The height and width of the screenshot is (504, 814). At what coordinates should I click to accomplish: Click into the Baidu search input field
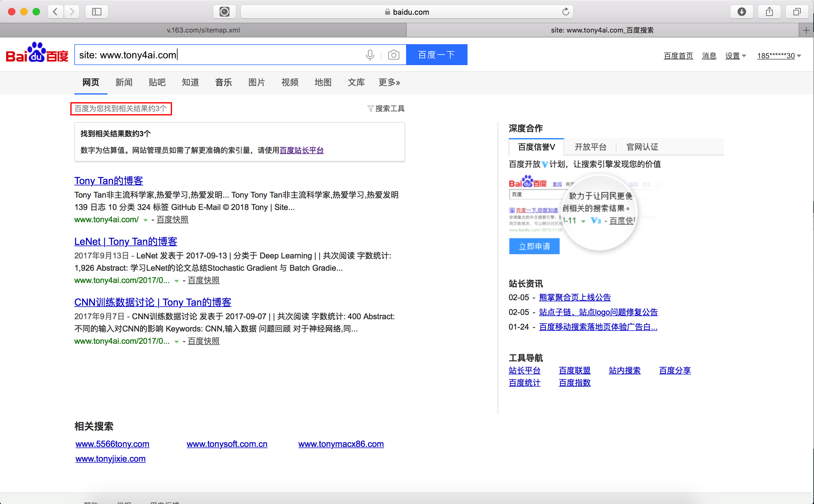tap(217, 55)
